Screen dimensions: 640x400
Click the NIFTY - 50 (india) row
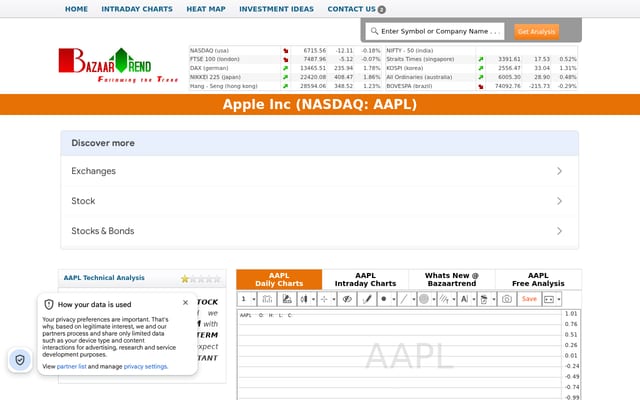(x=482, y=51)
